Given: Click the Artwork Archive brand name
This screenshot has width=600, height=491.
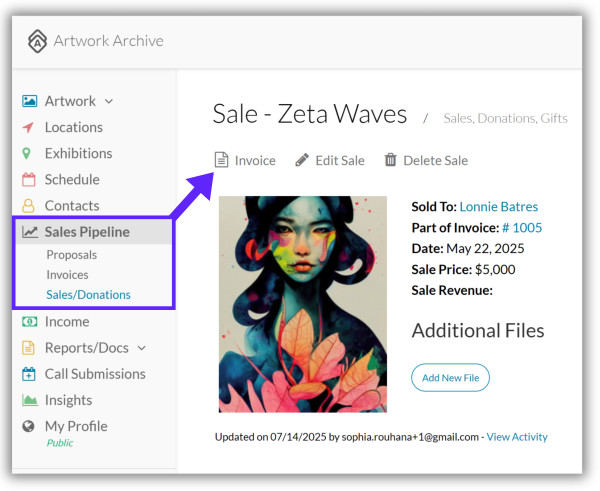Looking at the screenshot, I should tap(109, 41).
